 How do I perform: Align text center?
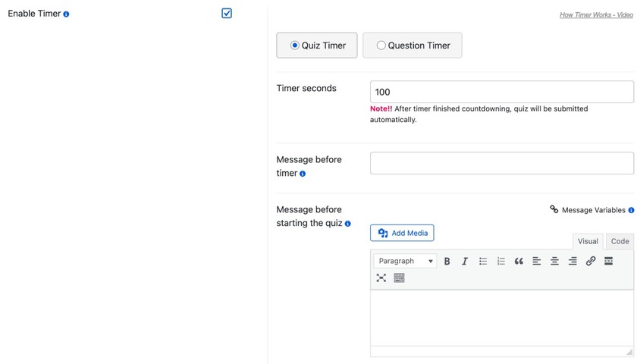coord(554,261)
